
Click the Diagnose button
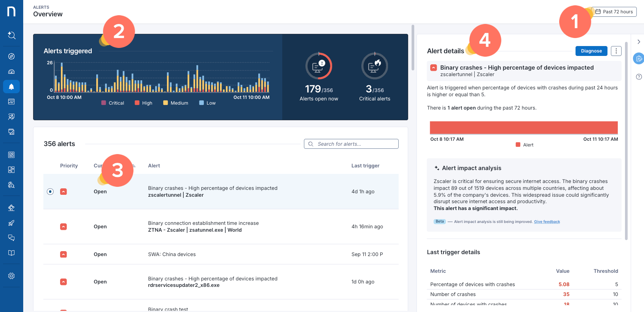click(591, 51)
